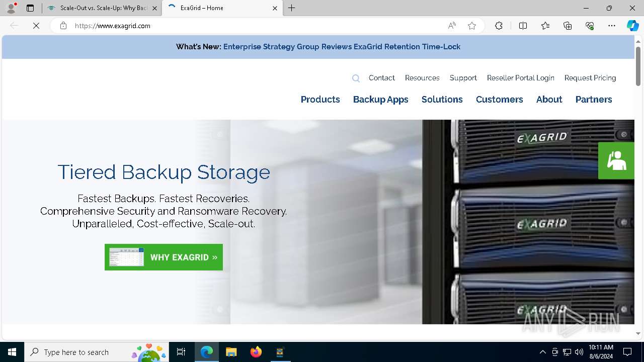Viewport: 644px width, 362px height.
Task: Open the Backup Apps menu
Action: (x=381, y=100)
